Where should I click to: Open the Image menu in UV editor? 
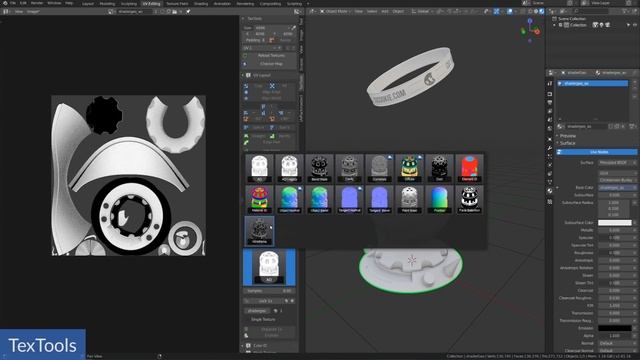33,11
